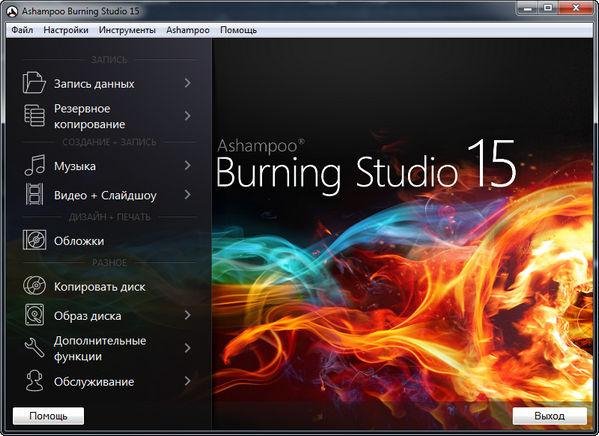Open the Помощь menu in menu bar
The image size is (599, 436).
[x=238, y=30]
